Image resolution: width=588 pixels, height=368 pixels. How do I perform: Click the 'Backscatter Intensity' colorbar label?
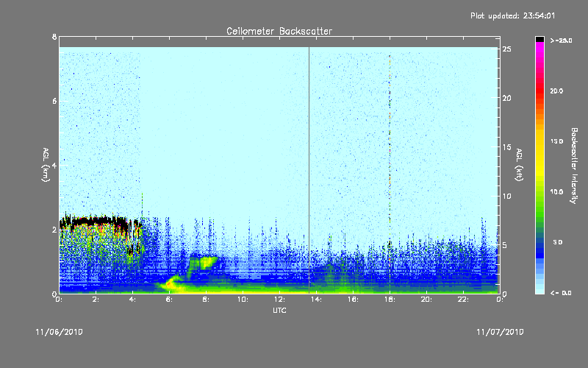(x=574, y=166)
